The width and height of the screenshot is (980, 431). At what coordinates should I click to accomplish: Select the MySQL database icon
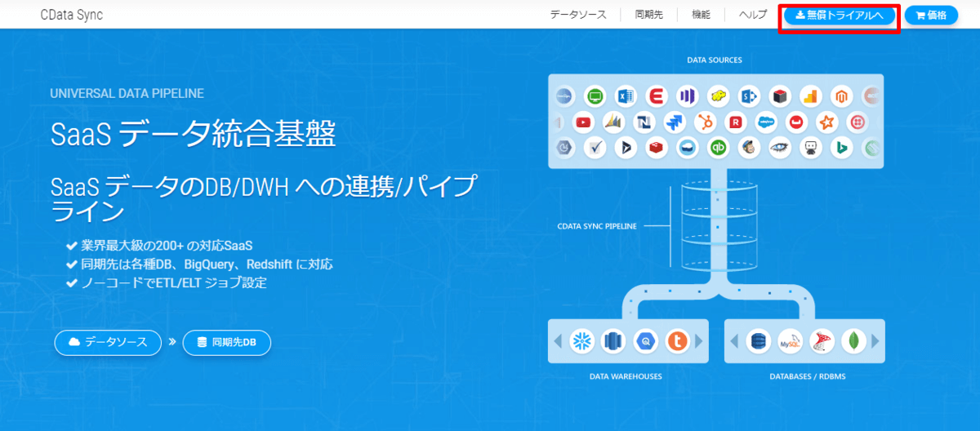coord(791,340)
